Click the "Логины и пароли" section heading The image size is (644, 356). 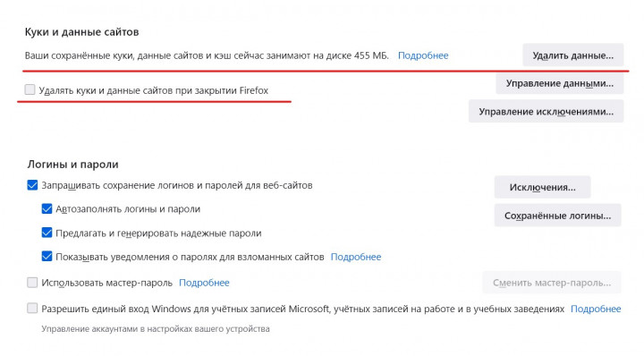coord(72,165)
